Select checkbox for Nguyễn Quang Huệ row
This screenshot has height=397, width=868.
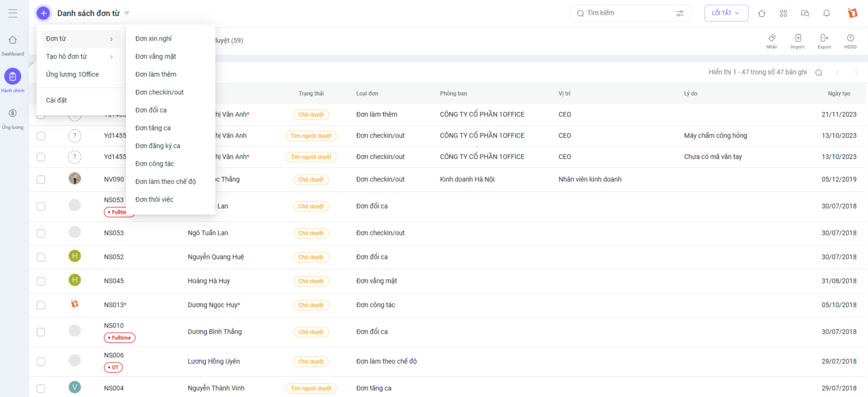[x=41, y=257]
